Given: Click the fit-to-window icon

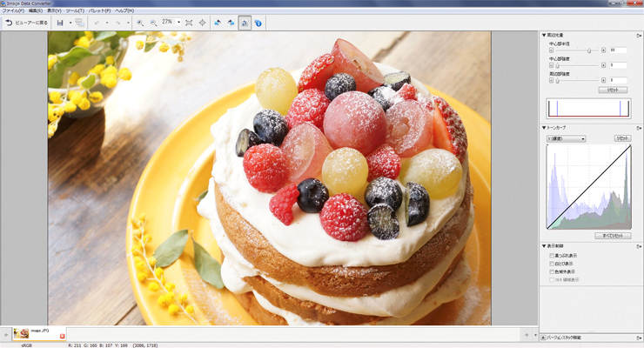Looking at the screenshot, I should (x=189, y=22).
